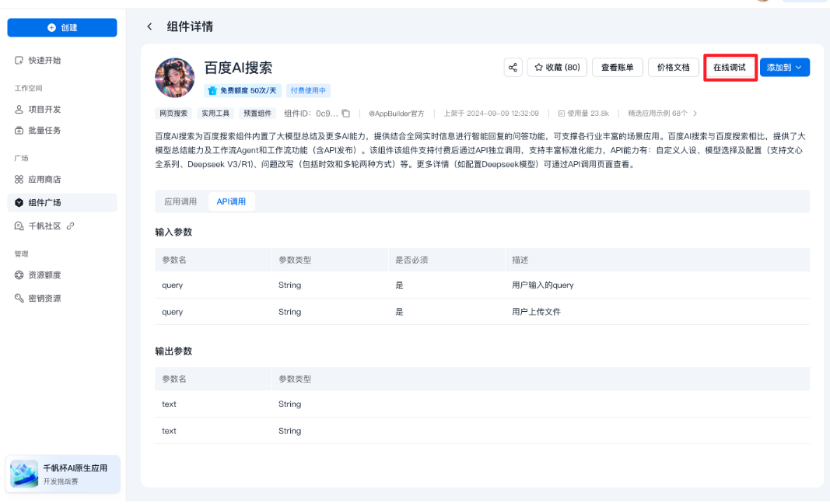
Task: Click the @AppBuilder官方 author label
Action: tap(397, 114)
